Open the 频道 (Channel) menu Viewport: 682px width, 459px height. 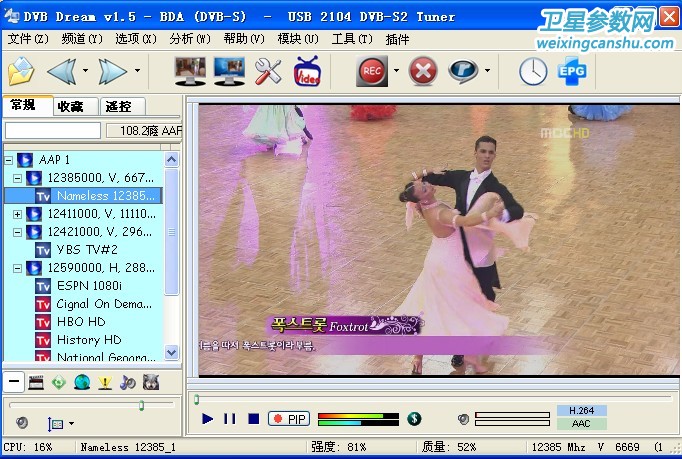point(82,39)
